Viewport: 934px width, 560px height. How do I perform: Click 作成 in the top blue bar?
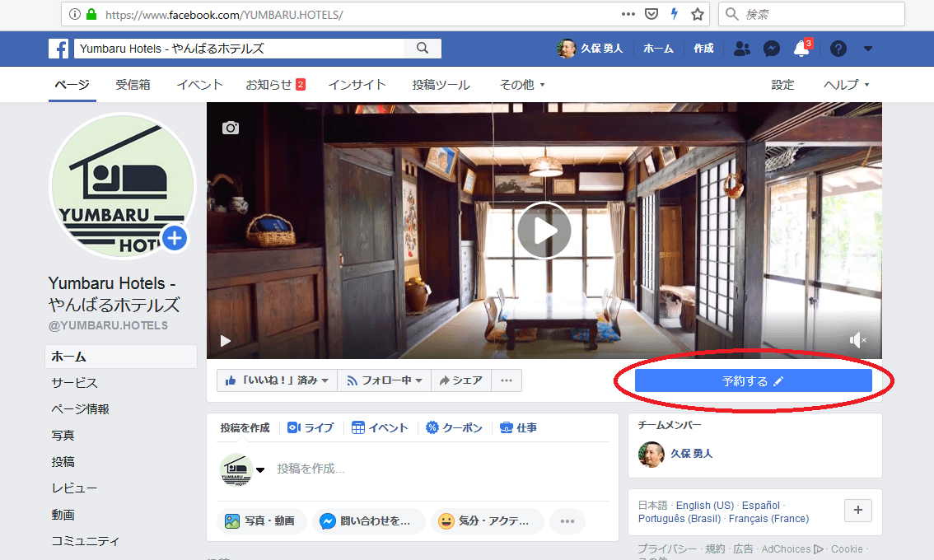coord(703,49)
